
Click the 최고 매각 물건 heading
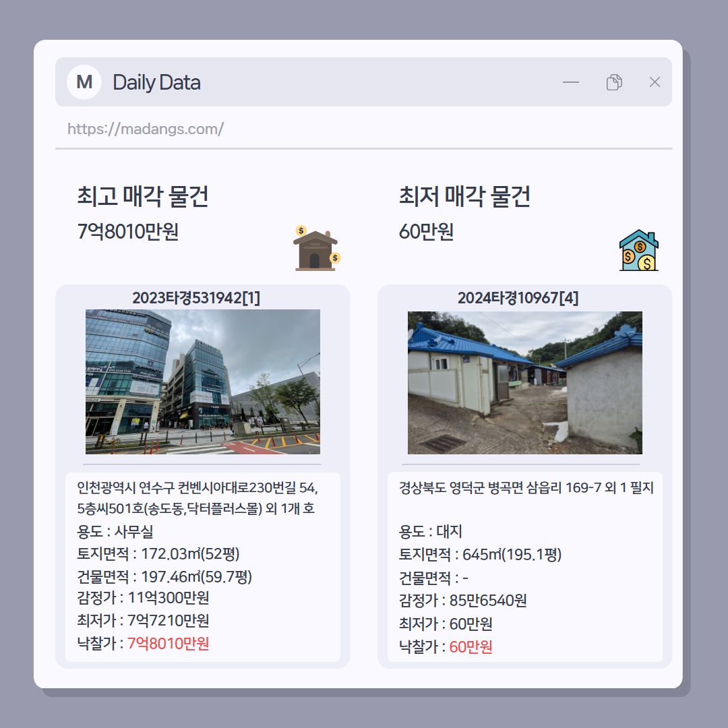142,196
